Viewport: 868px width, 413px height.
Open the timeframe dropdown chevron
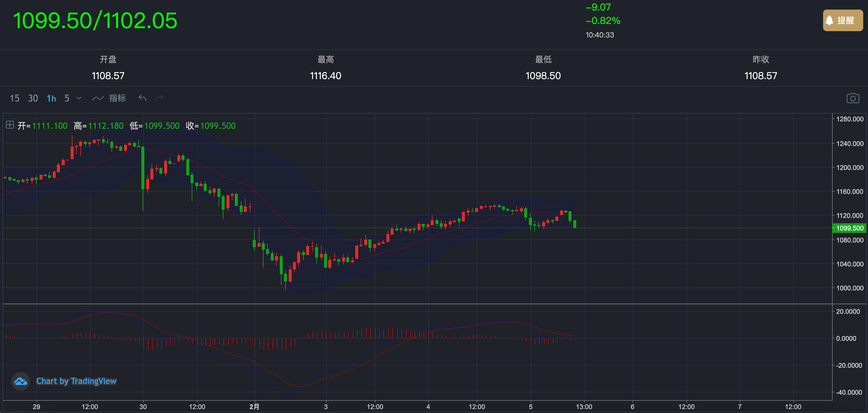point(79,98)
